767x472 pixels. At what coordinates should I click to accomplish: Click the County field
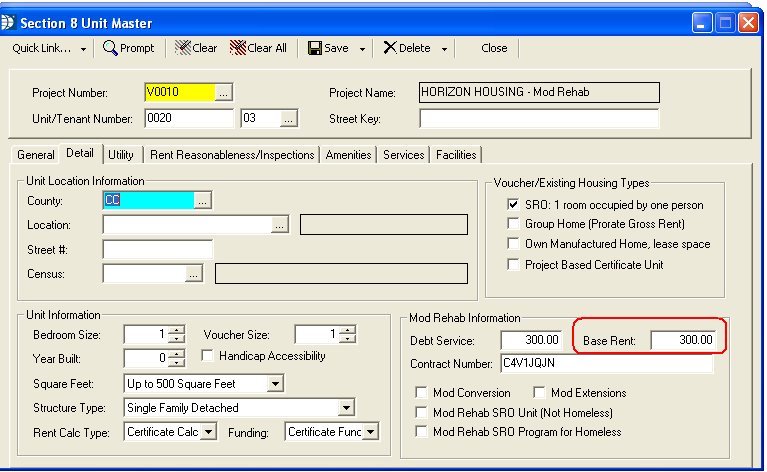coord(149,200)
